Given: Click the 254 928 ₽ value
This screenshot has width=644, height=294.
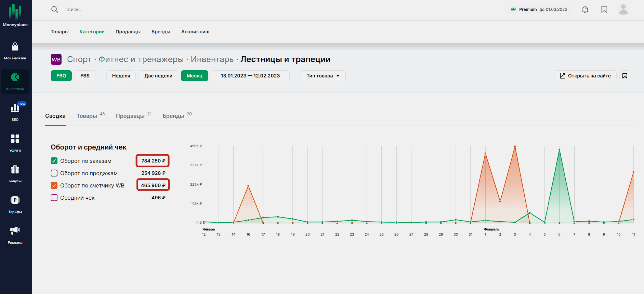Looking at the screenshot, I should (x=153, y=173).
